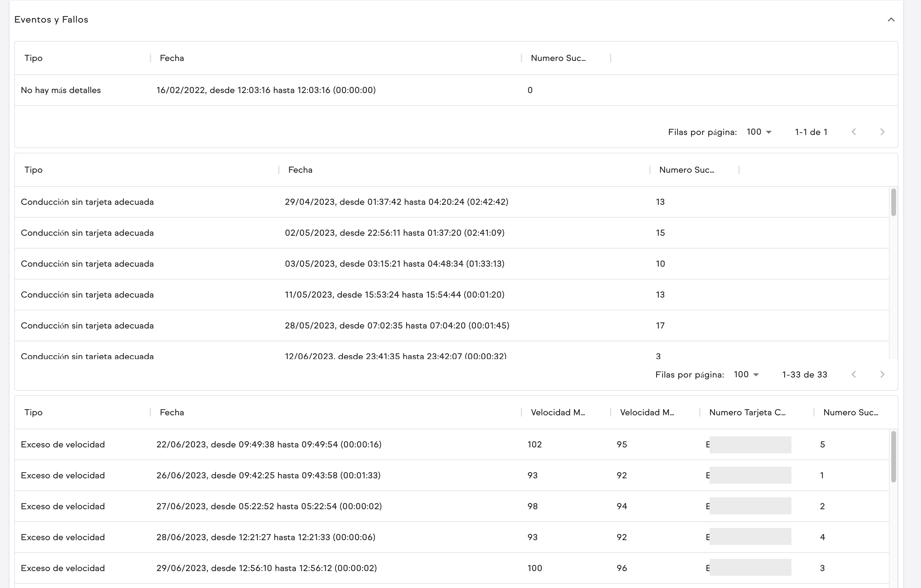Click previous page arrow in second table
Viewport: 921px width, 588px height.
click(x=854, y=375)
